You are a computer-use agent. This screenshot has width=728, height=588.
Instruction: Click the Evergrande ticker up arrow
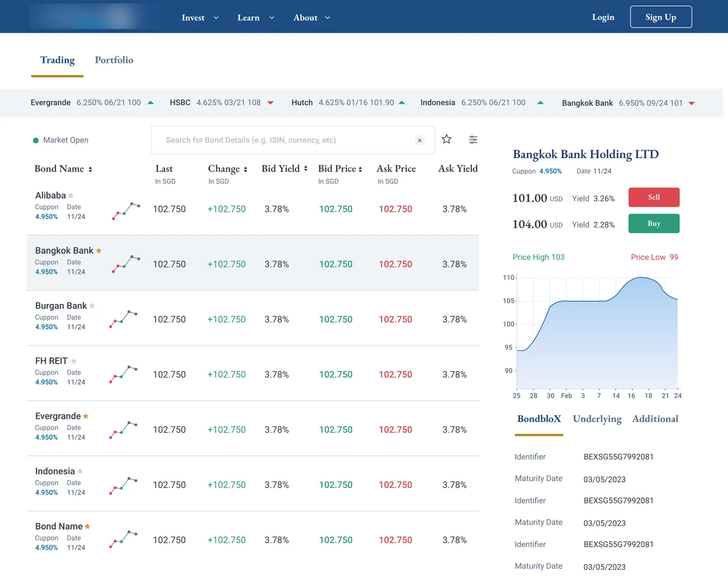pos(151,103)
